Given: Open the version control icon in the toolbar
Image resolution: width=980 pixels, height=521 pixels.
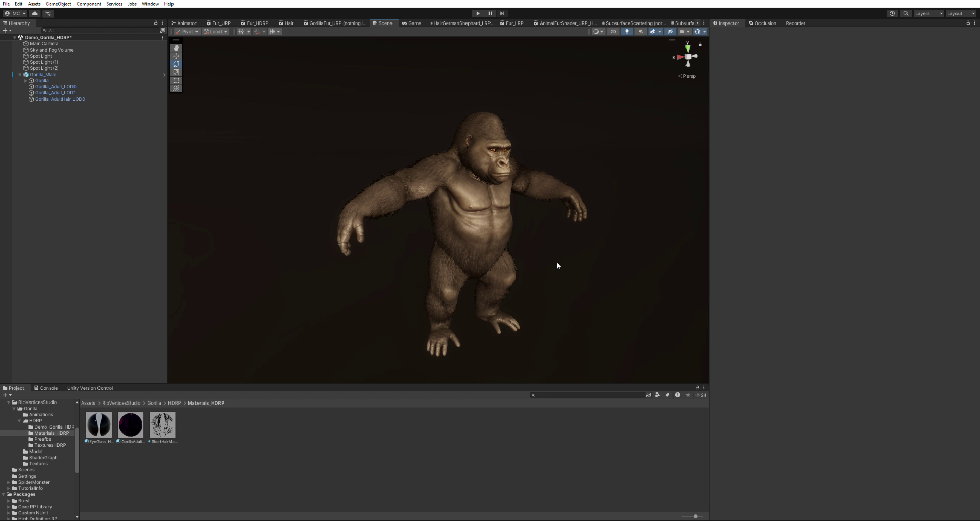Looking at the screenshot, I should 48,14.
